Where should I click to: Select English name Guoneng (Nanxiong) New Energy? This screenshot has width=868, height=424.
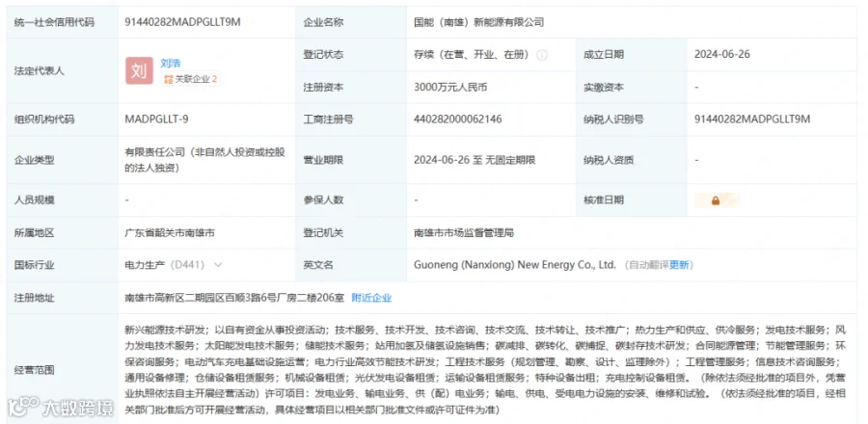[x=515, y=265]
